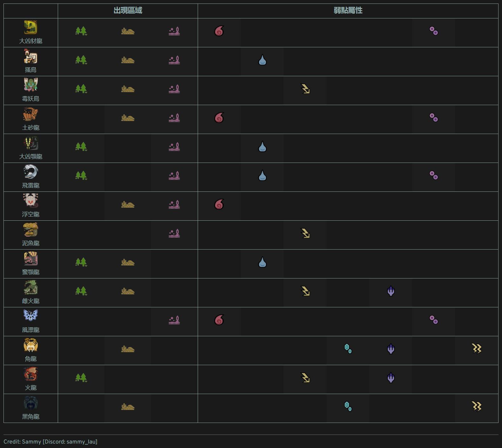
Task: Click the dragon weakness icon for 雌火龍
Action: point(391,291)
